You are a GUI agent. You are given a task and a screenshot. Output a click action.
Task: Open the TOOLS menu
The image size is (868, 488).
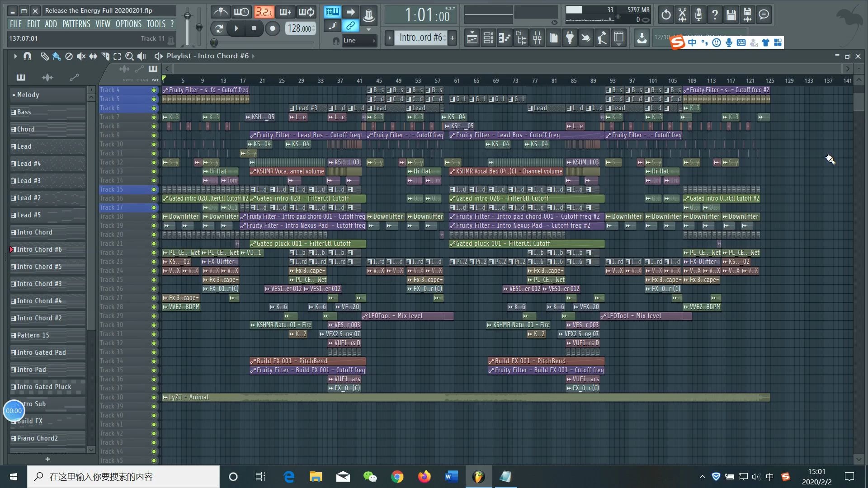coord(156,24)
